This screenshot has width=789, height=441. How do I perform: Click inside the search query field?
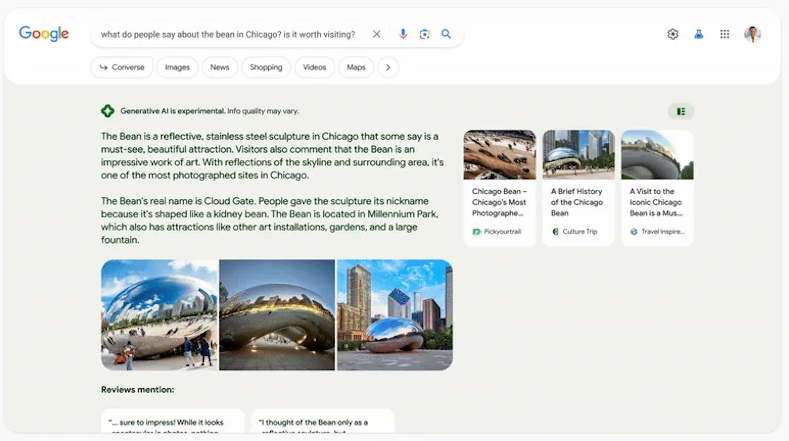coord(228,34)
